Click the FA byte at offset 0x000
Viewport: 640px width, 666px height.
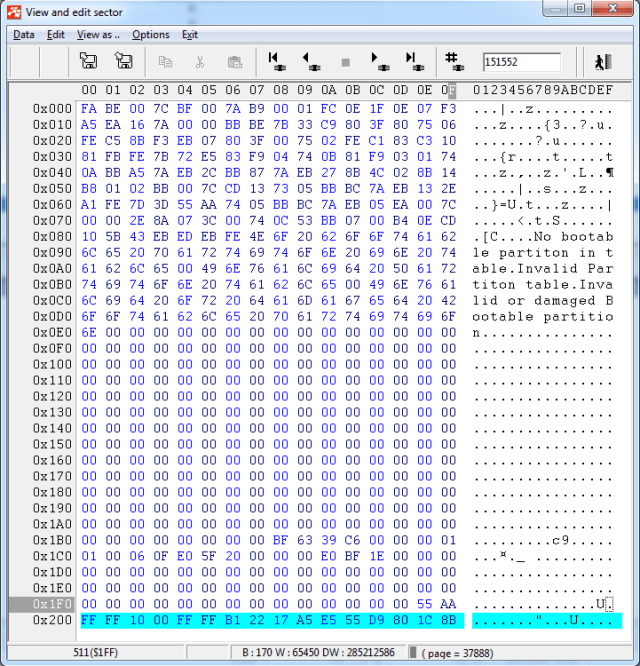coord(89,108)
